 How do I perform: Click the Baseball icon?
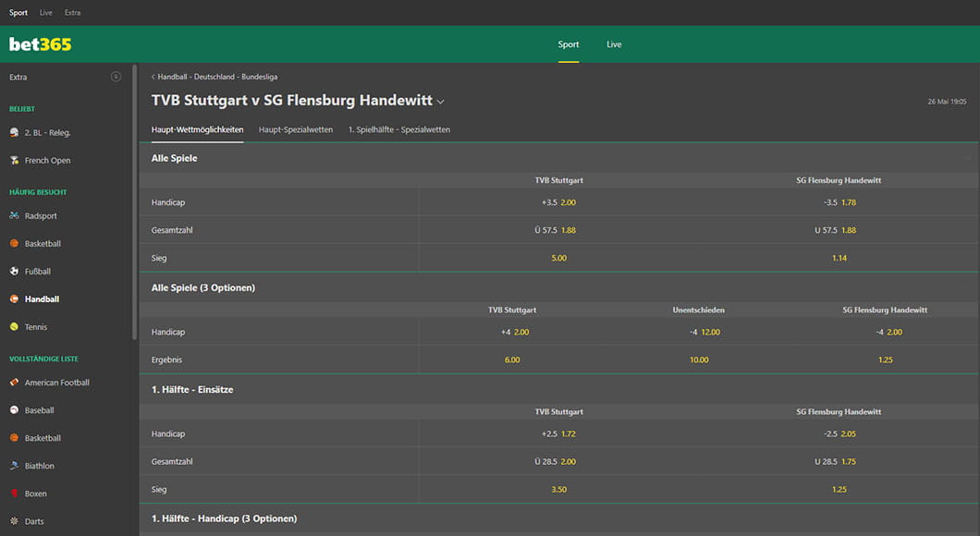click(14, 409)
